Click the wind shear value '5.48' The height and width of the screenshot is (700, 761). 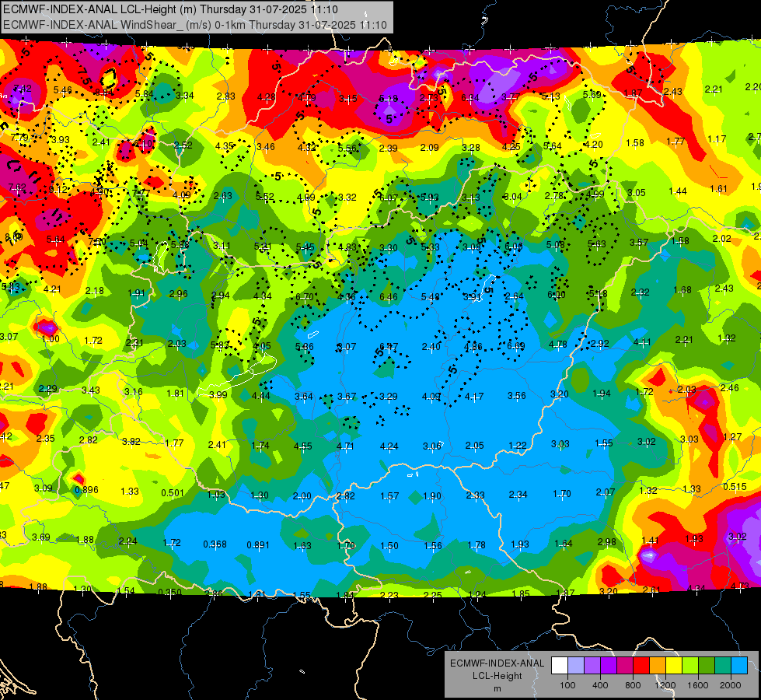tap(431, 297)
